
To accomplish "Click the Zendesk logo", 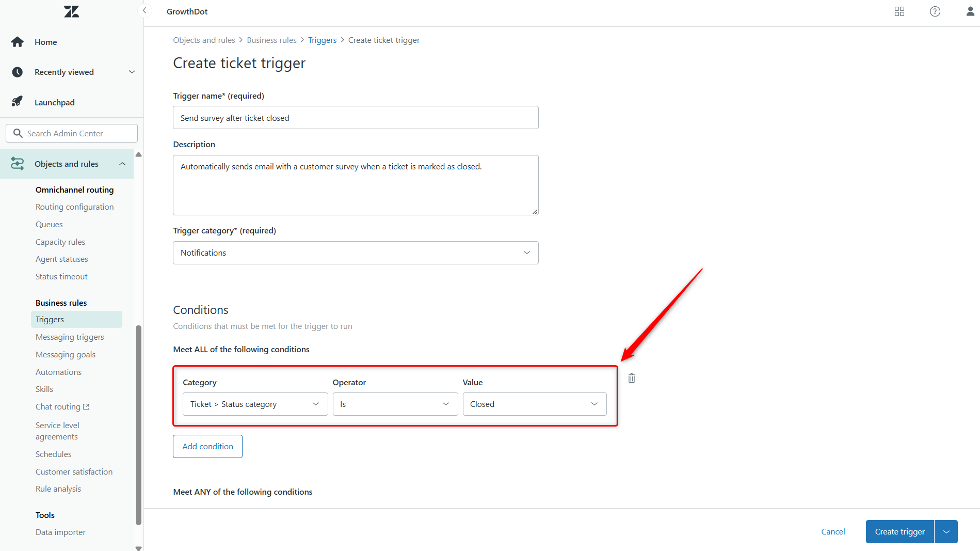I will point(71,11).
